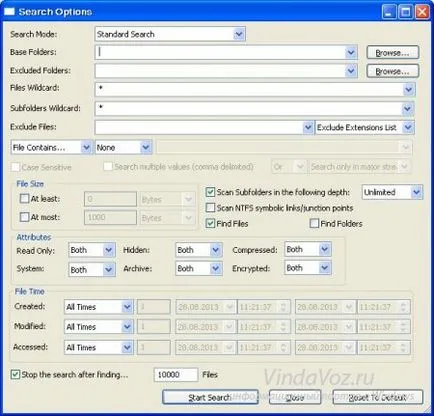Enable the At most file size checkbox
Image resolution: width=434 pixels, height=416 pixels.
click(x=24, y=217)
